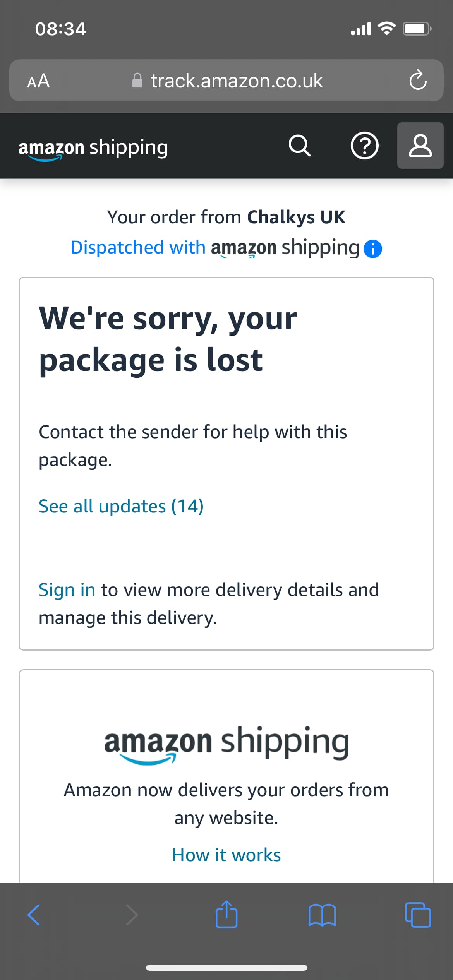
Task: Tap the amazon shipping promo logo
Action: [226, 744]
